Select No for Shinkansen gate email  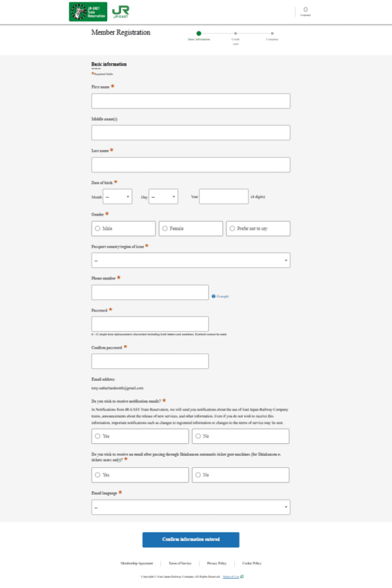click(197, 475)
